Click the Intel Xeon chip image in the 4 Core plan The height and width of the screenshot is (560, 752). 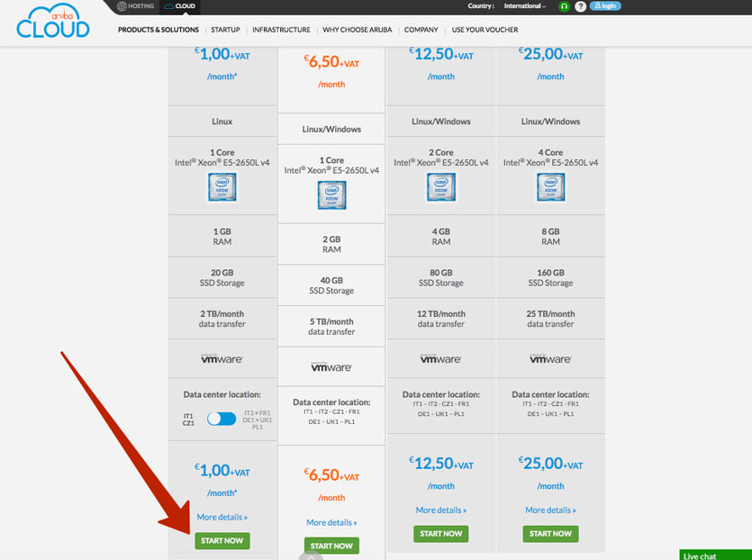coord(550,187)
